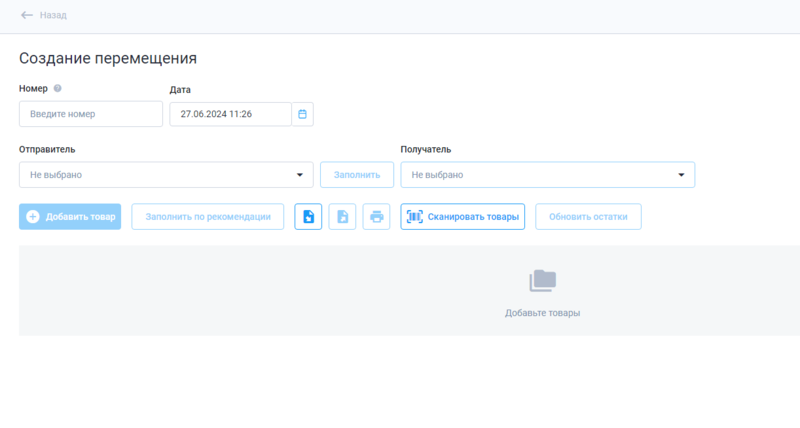Image resolution: width=800 pixels, height=428 pixels.
Task: Click the folder icon above Добавьте товары
Action: (x=543, y=281)
